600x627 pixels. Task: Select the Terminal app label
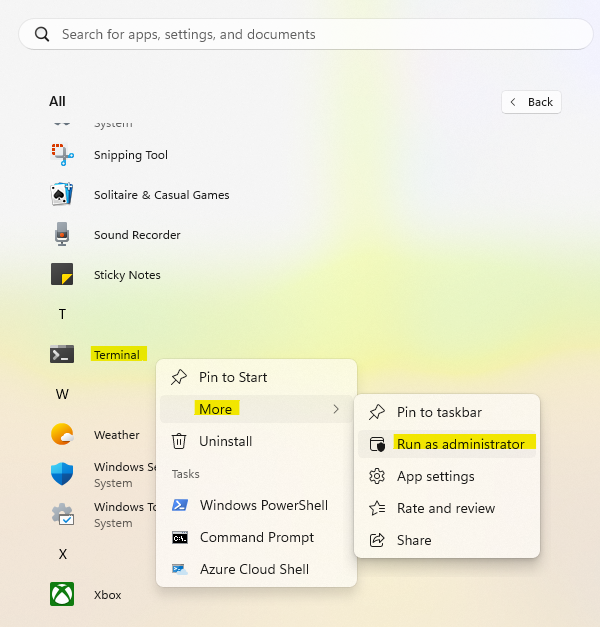[x=117, y=355]
